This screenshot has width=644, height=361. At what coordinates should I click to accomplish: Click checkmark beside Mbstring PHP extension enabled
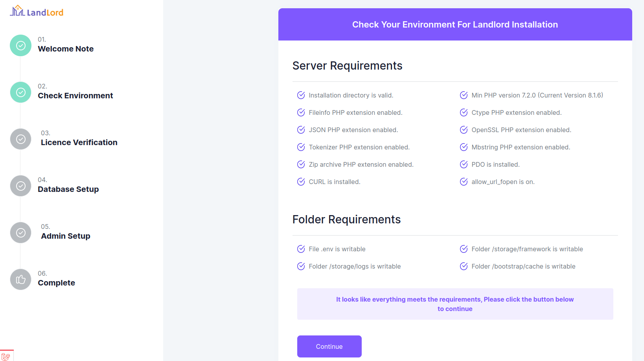(x=464, y=147)
